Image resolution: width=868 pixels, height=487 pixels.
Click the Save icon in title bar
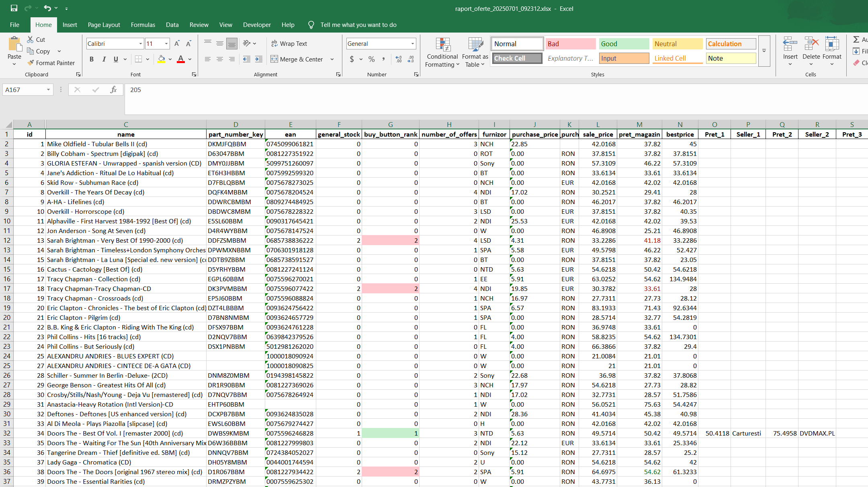tap(14, 8)
